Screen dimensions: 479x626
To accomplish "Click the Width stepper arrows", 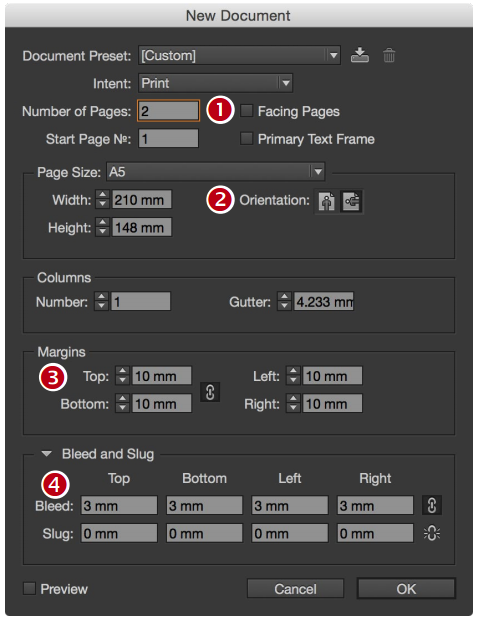I will [x=103, y=199].
